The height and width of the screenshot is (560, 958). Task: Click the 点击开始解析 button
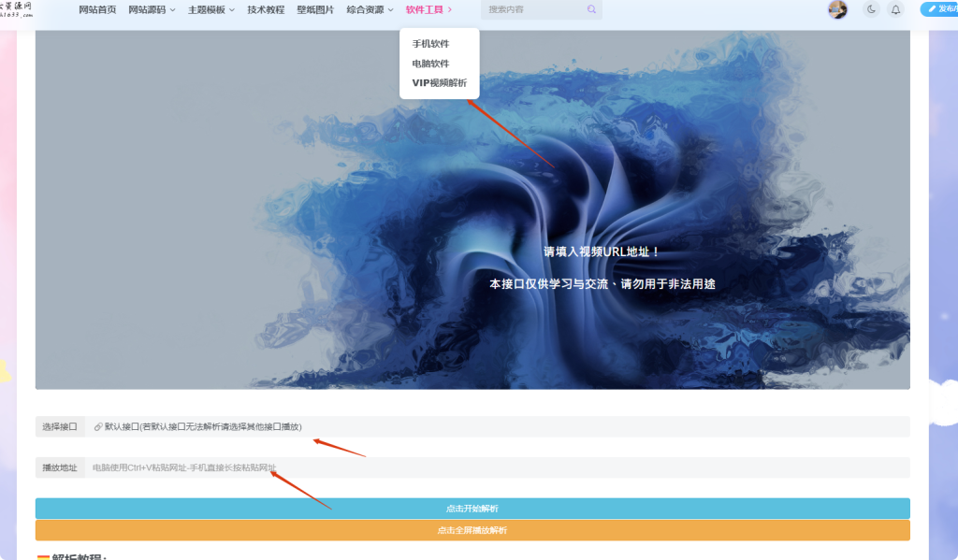(472, 508)
